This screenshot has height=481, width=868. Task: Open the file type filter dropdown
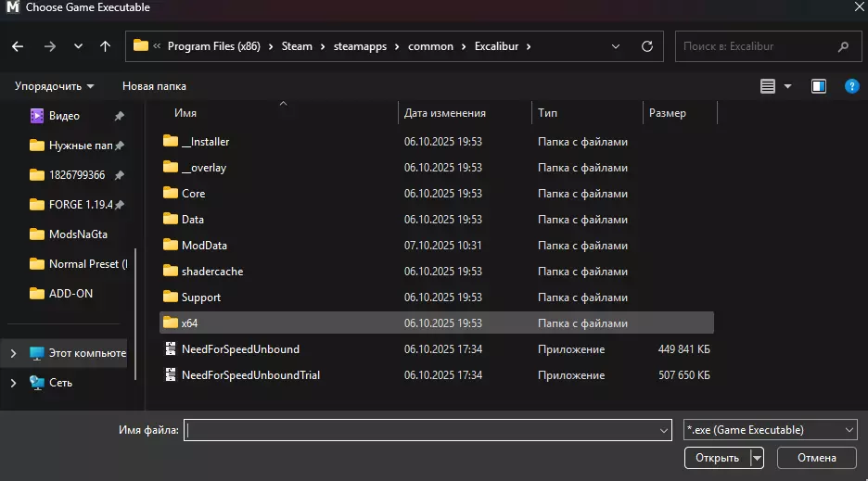click(x=769, y=430)
